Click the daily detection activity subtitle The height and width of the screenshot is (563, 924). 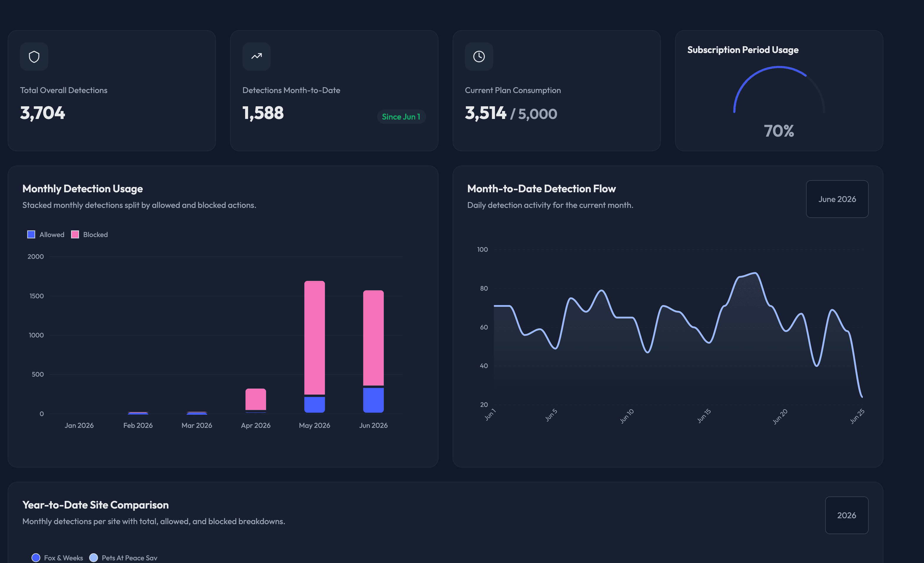click(x=550, y=205)
